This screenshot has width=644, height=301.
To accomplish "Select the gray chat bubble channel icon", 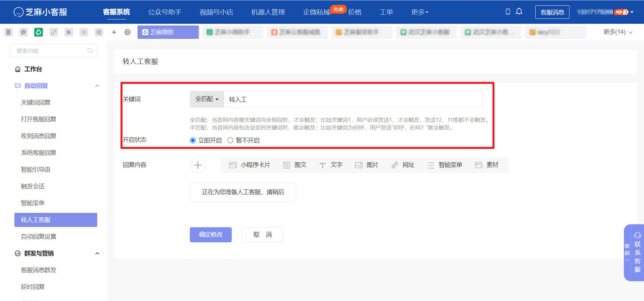I will click(x=23, y=32).
